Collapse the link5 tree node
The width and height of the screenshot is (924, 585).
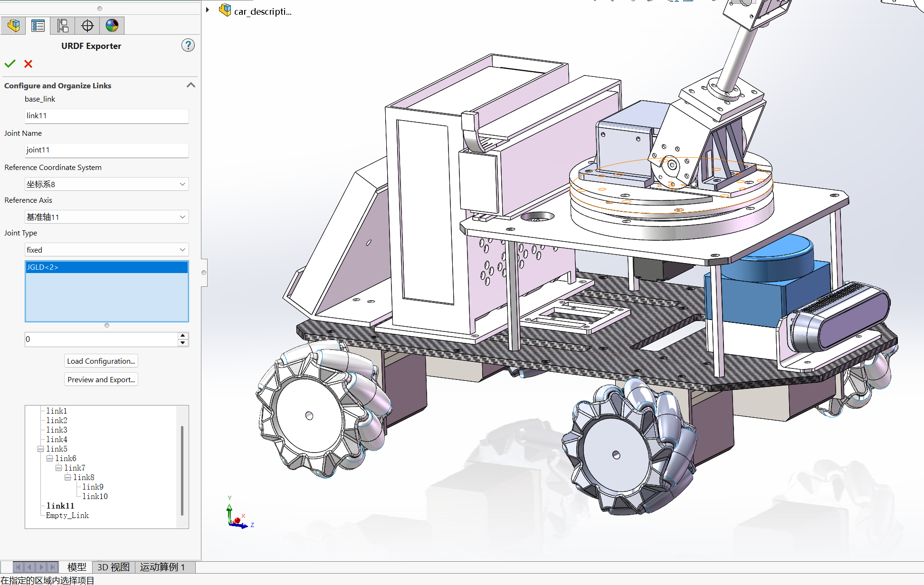pos(41,449)
